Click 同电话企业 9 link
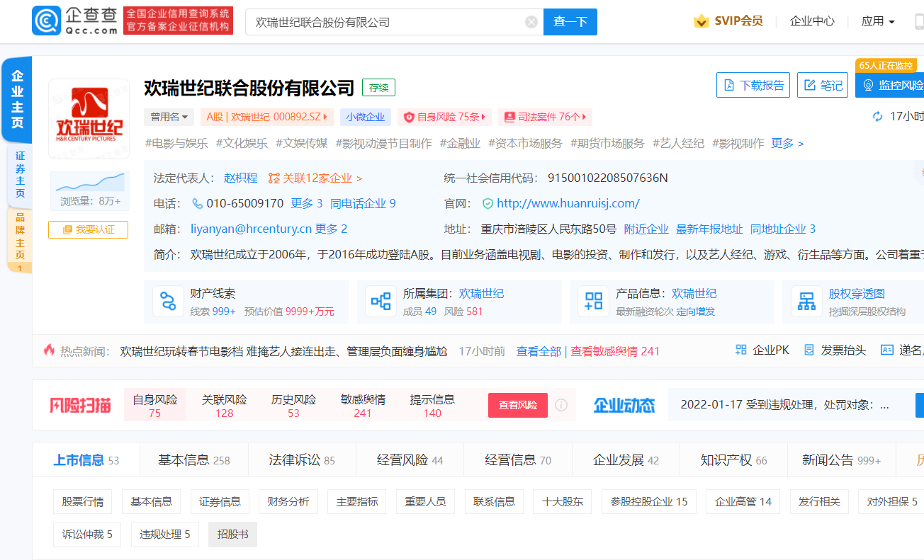 (363, 204)
